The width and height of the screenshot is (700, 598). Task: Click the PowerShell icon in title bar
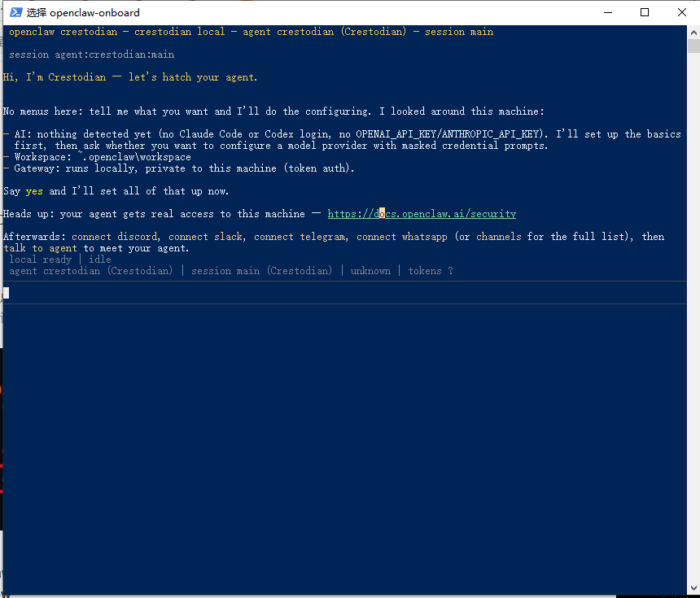tap(16, 12)
